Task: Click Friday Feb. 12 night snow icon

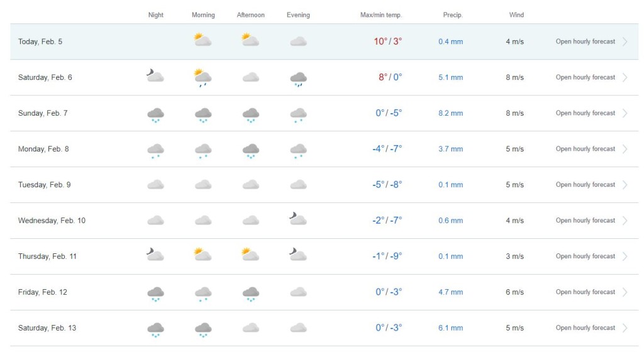Action: (x=155, y=293)
